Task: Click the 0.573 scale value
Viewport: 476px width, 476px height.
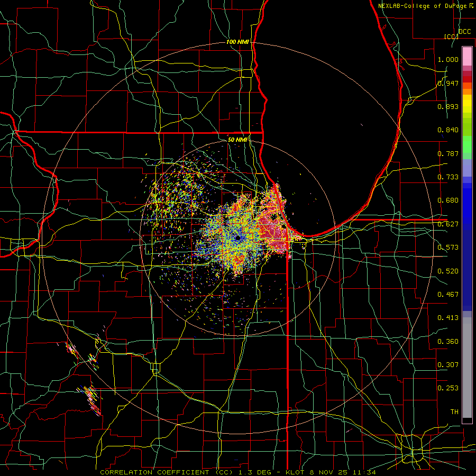Action: (448, 248)
